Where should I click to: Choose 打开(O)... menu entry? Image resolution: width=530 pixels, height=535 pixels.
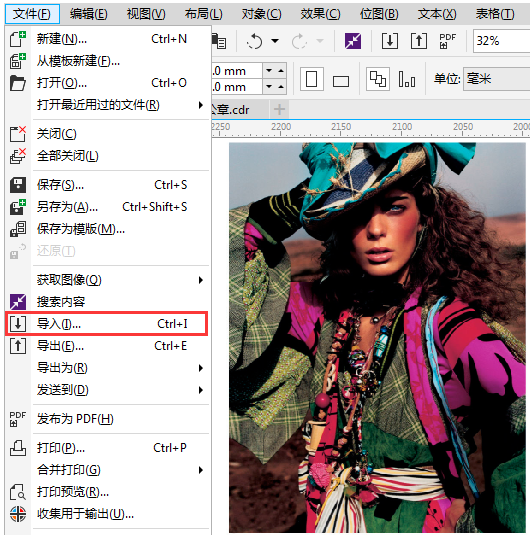click(x=108, y=83)
